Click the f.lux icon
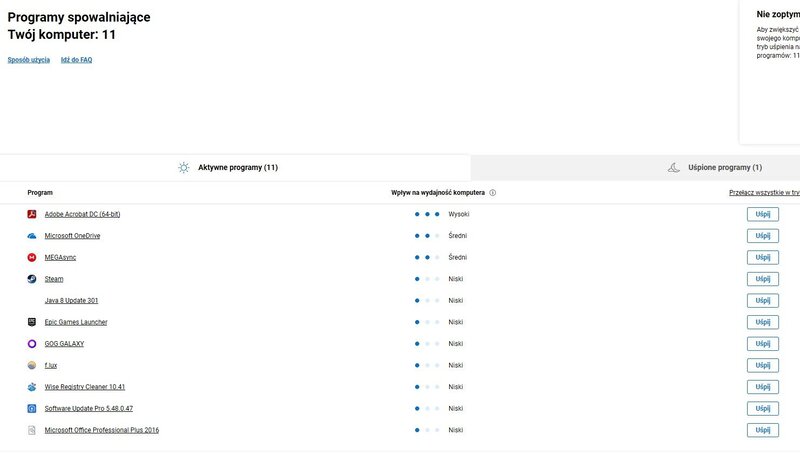800x455 pixels. 32,365
